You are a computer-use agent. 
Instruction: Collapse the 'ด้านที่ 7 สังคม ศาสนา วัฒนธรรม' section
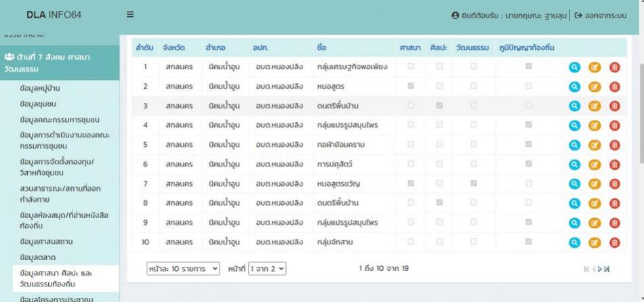point(60,62)
